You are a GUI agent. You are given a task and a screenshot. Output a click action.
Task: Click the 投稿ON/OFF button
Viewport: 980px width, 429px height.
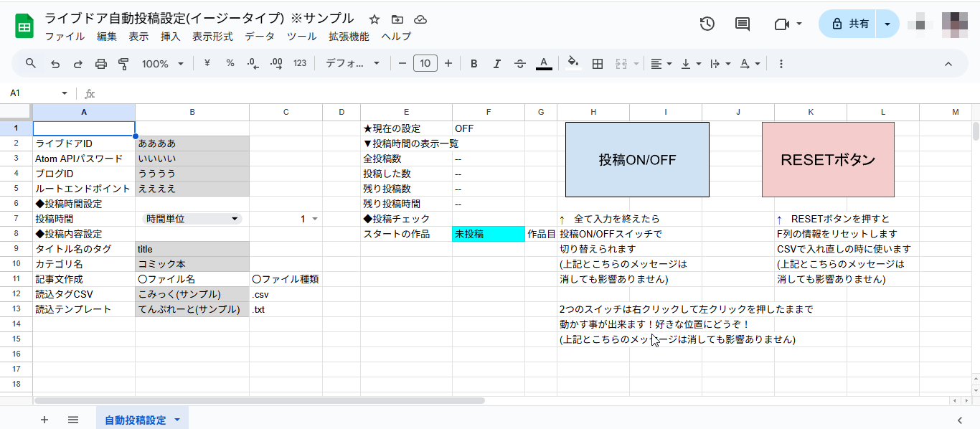pos(637,159)
